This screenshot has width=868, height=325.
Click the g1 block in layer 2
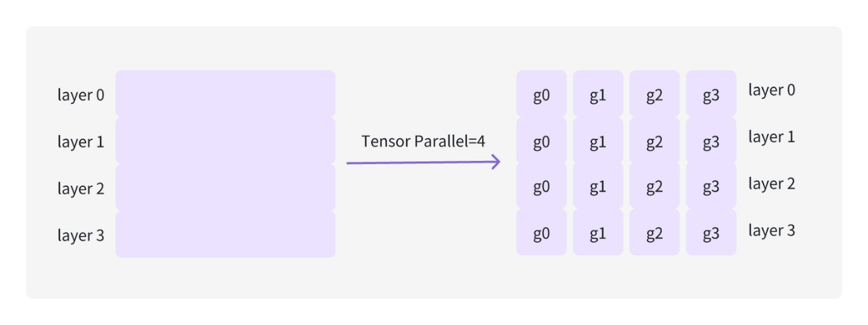point(598,186)
